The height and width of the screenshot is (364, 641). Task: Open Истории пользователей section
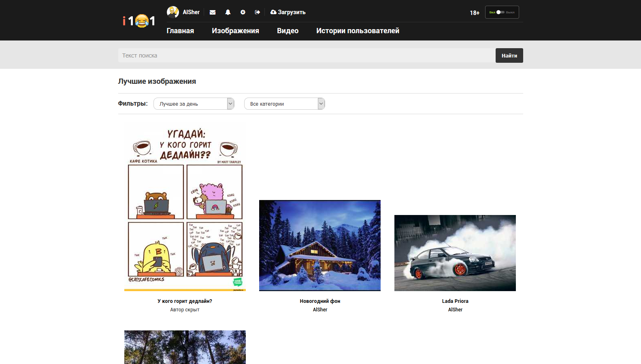point(358,31)
